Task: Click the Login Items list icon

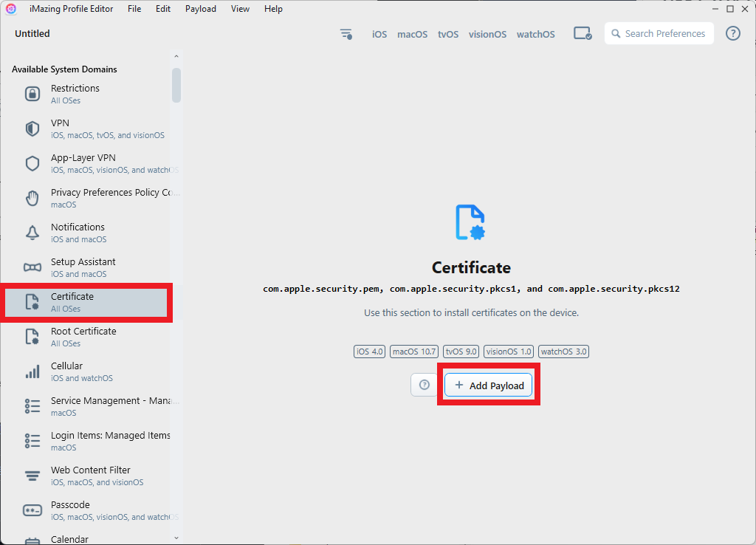Action: click(32, 441)
